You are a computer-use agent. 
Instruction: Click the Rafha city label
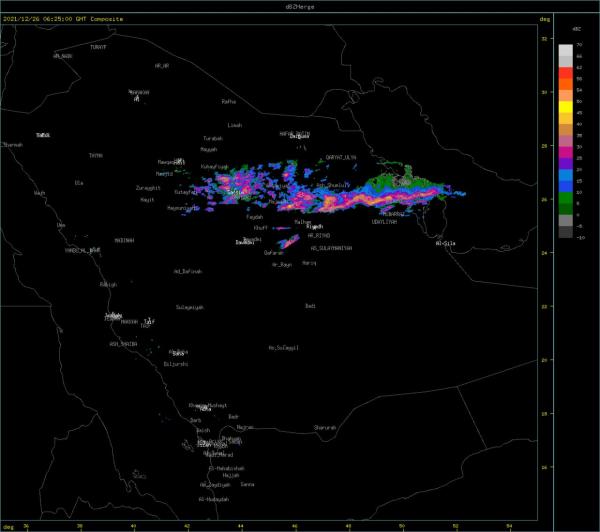tap(229, 101)
